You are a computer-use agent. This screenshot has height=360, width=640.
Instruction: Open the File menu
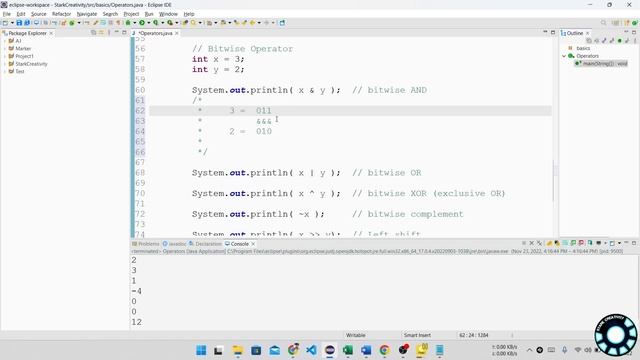tap(7, 14)
